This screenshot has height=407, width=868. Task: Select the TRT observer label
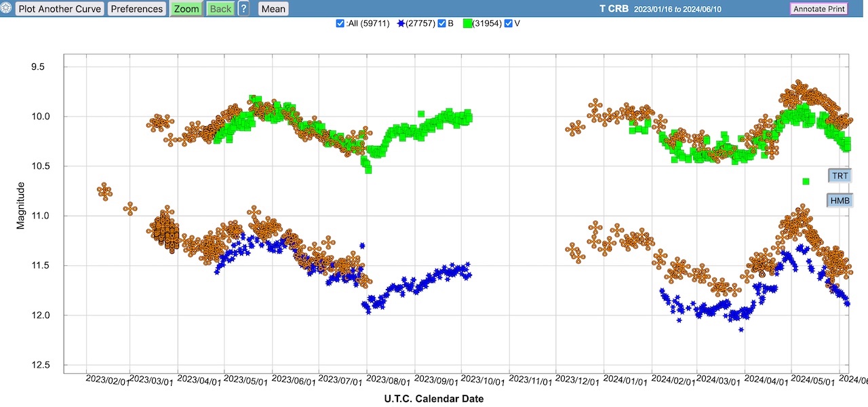[x=840, y=176]
